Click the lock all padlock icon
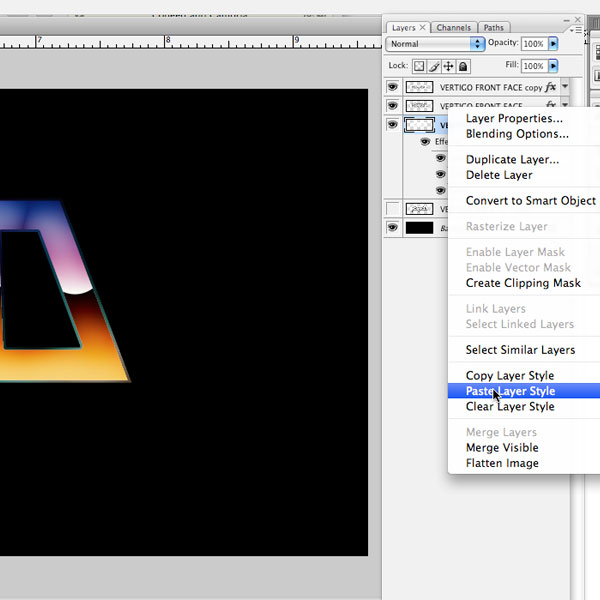The height and width of the screenshot is (600, 600). pyautogui.click(x=463, y=66)
